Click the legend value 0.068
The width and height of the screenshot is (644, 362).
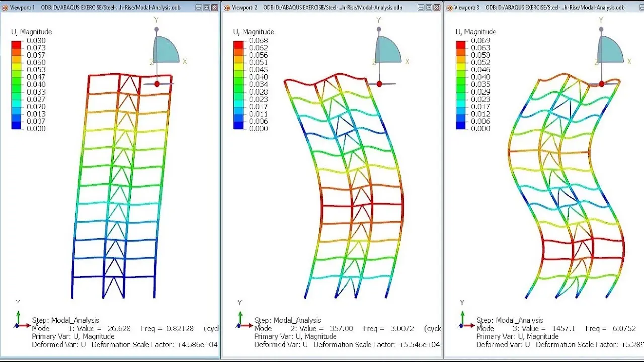point(258,41)
